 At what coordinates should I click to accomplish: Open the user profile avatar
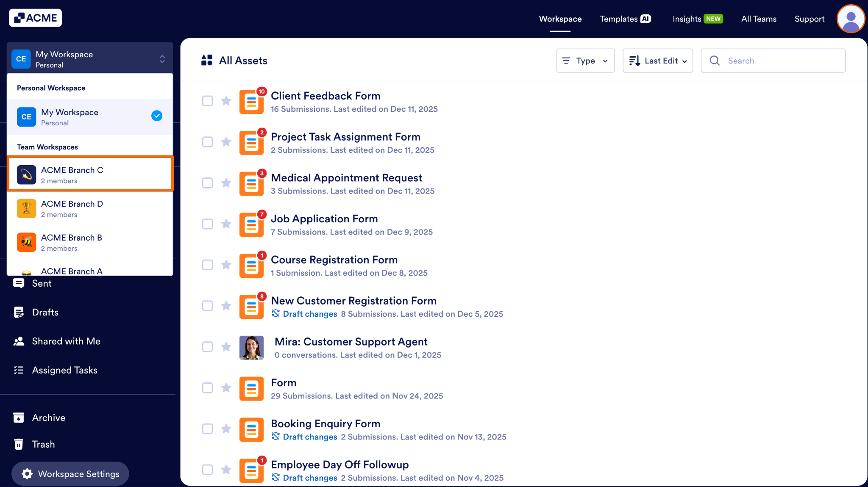(x=850, y=19)
